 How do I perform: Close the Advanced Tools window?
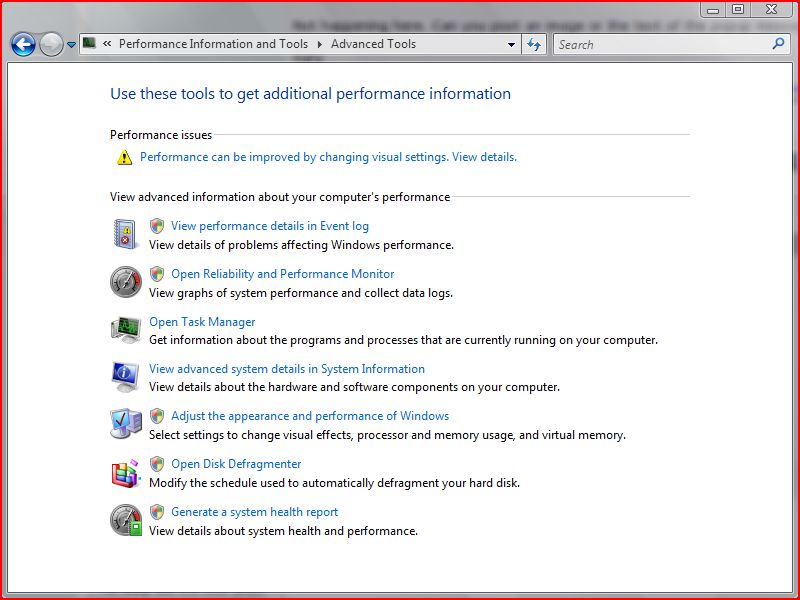(x=772, y=10)
